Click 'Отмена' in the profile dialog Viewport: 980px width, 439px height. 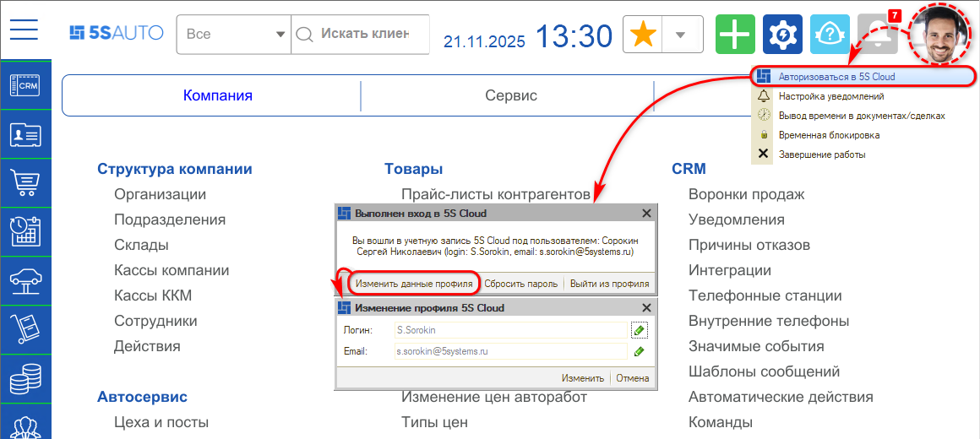633,378
